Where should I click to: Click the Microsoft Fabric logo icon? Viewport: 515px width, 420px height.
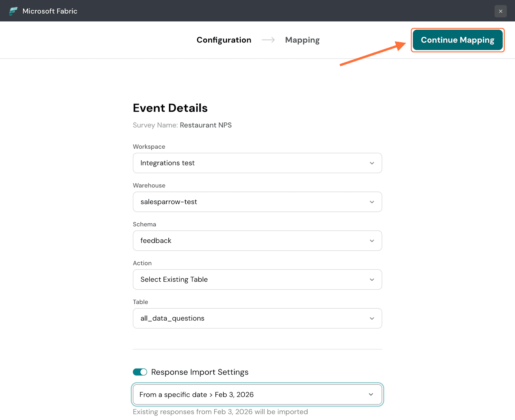(x=13, y=11)
